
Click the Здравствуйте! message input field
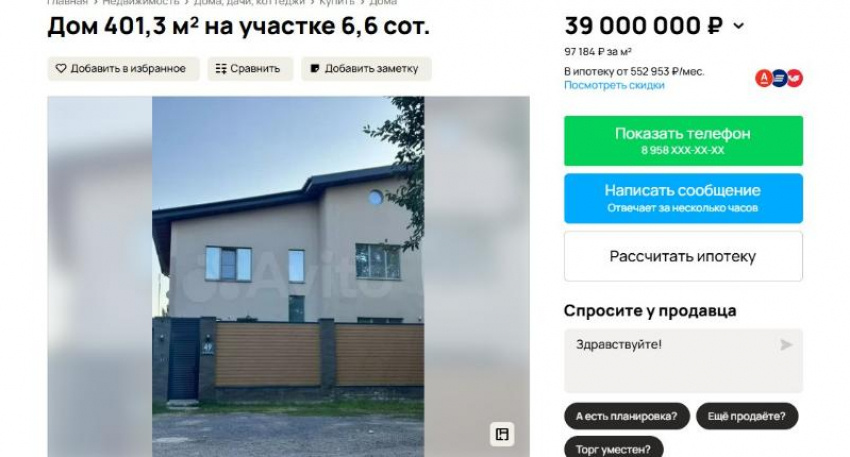tap(683, 361)
